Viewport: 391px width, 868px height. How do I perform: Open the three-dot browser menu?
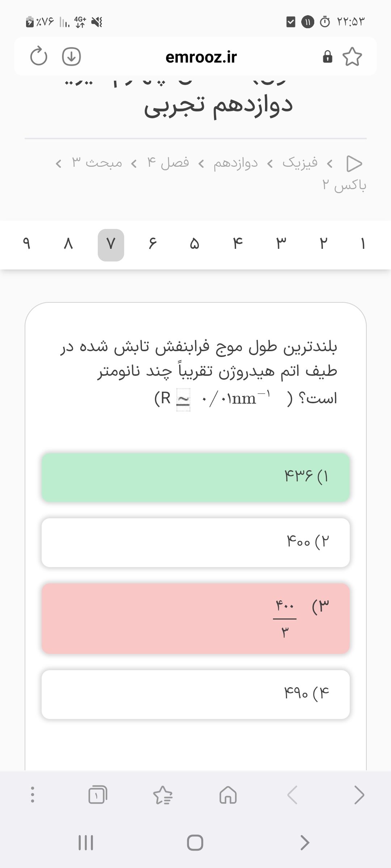click(x=33, y=795)
